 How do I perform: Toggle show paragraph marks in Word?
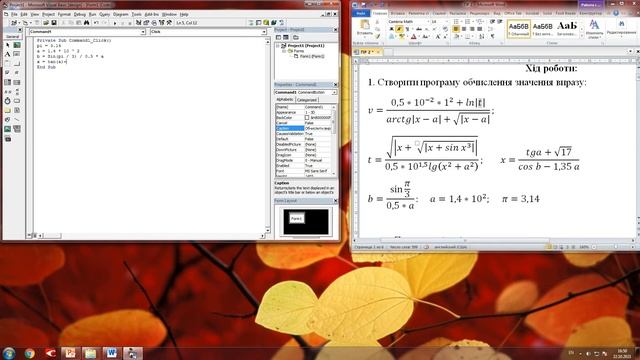click(x=493, y=36)
